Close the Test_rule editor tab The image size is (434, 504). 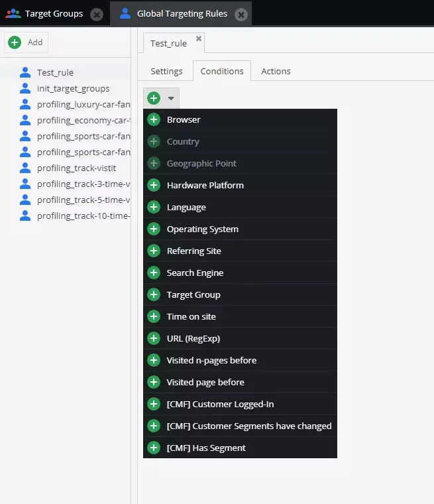(199, 38)
